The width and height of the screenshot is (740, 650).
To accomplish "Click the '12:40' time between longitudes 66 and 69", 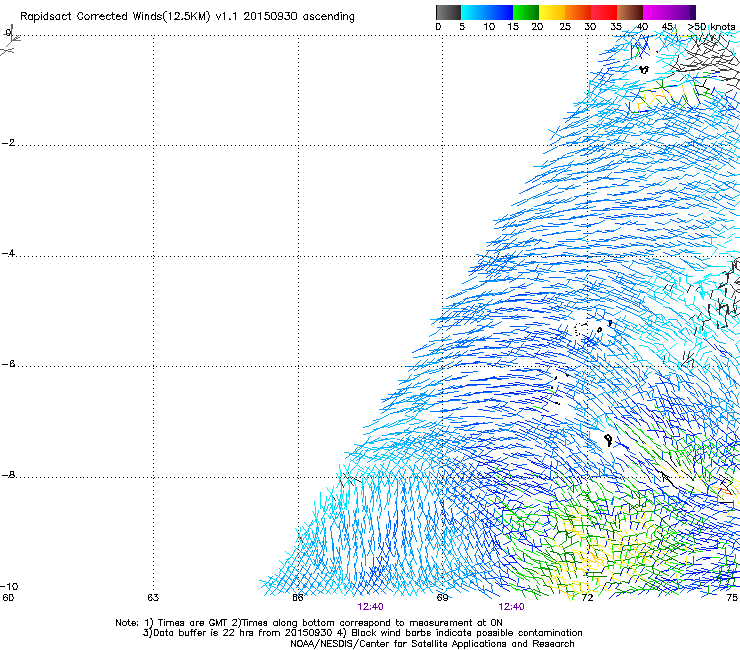I will tap(370, 607).
